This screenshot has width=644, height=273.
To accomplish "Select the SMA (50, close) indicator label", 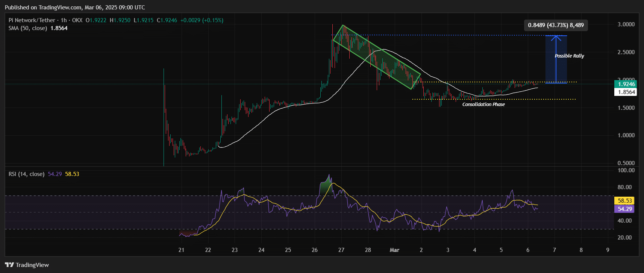I will [28, 28].
